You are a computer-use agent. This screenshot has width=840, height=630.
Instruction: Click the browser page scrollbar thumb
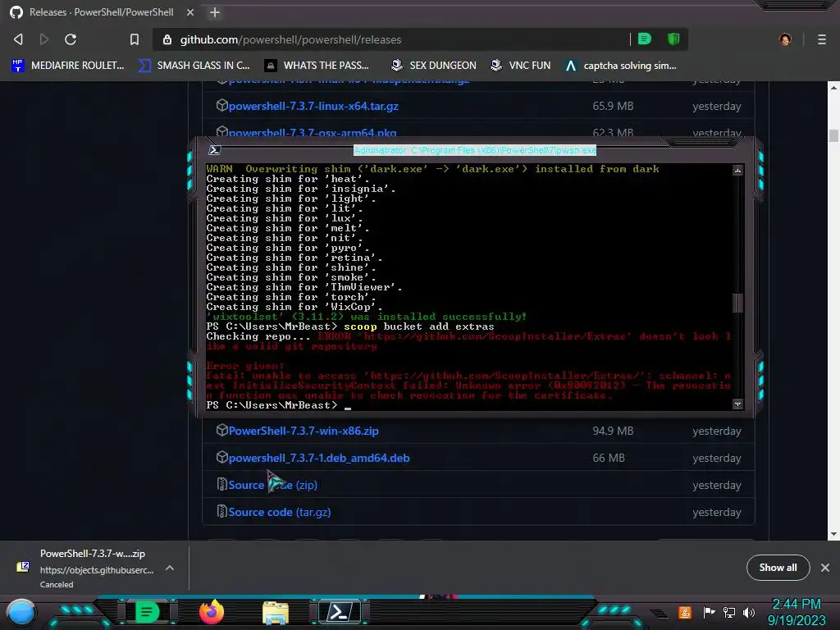[x=833, y=135]
